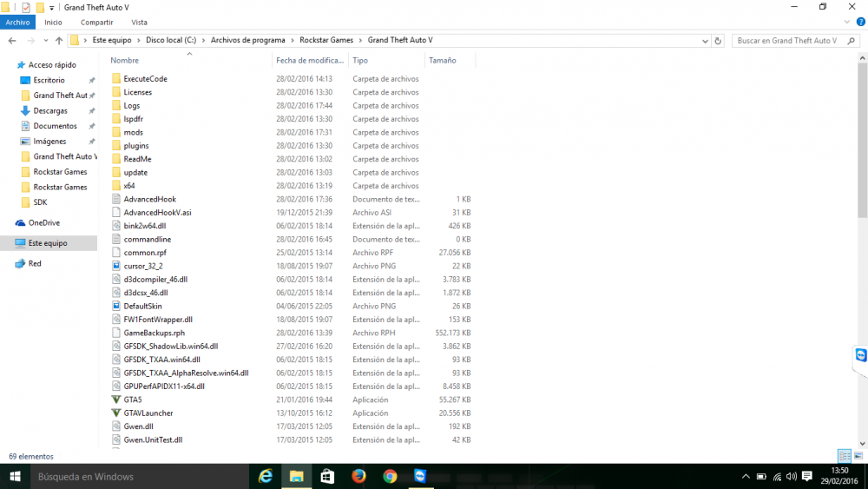Sort by Fecha de modificación column
Viewport: 868px width, 489px height.
(310, 60)
